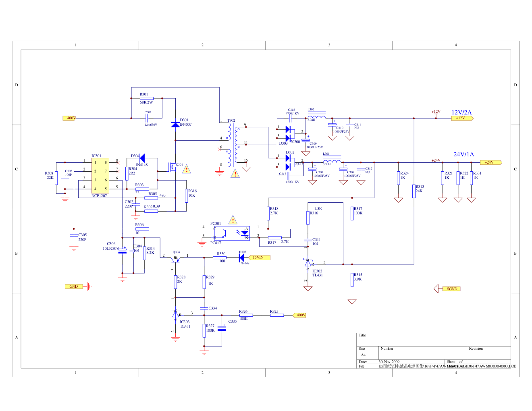The image size is (532, 411).
Task: Select the PC817 optocoupler box PC301
Action: tap(231, 233)
